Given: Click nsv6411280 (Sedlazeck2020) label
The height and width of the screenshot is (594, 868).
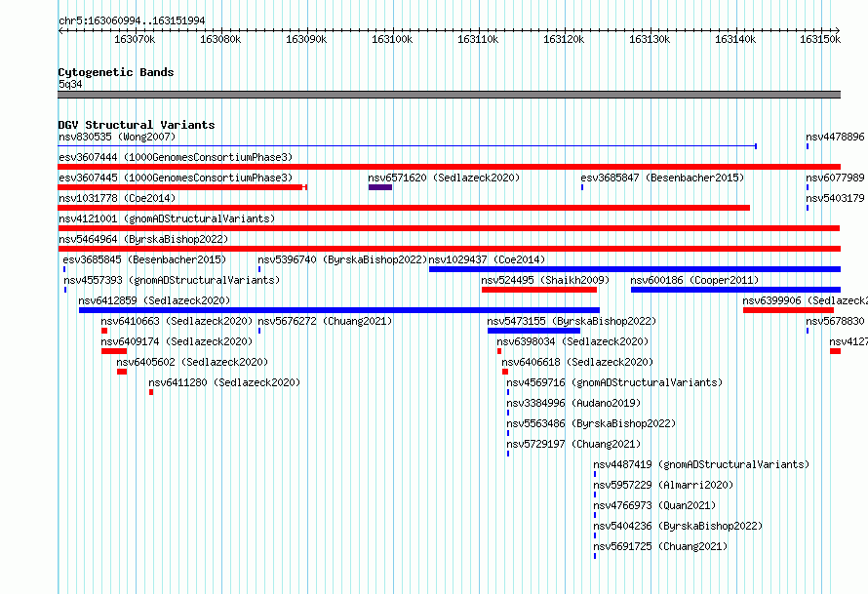Looking at the screenshot, I should (x=224, y=382).
